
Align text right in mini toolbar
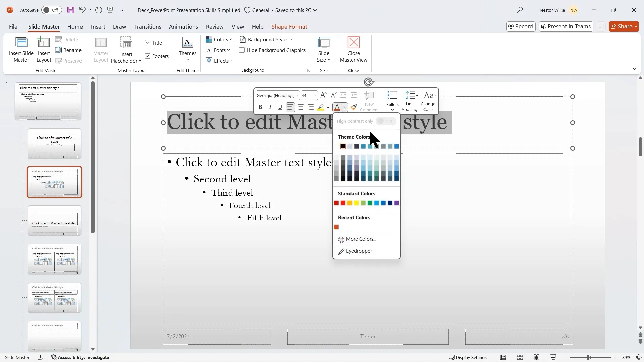(x=311, y=107)
